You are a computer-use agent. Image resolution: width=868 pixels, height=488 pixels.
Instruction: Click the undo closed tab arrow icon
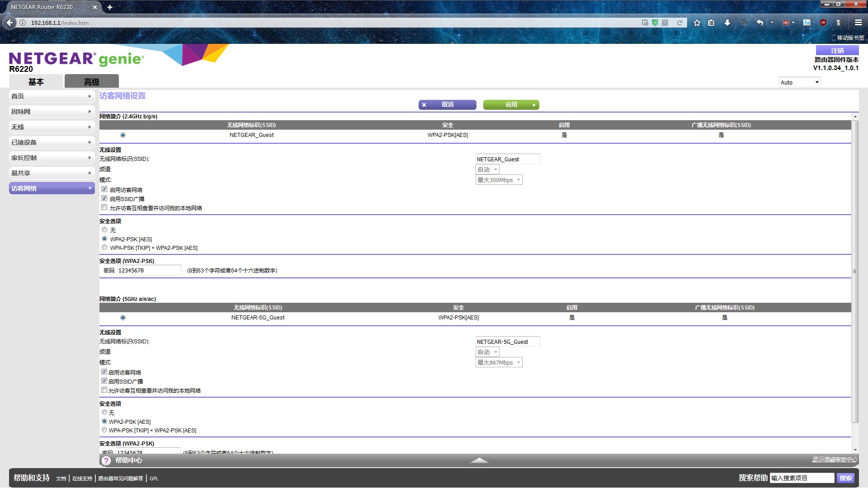[760, 23]
